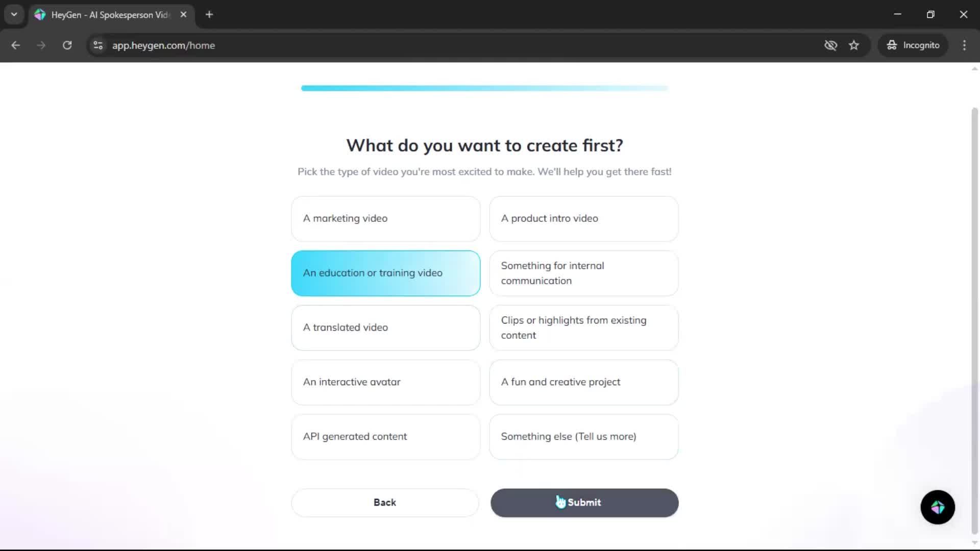
Task: Choose the product intro video option
Action: (x=583, y=218)
